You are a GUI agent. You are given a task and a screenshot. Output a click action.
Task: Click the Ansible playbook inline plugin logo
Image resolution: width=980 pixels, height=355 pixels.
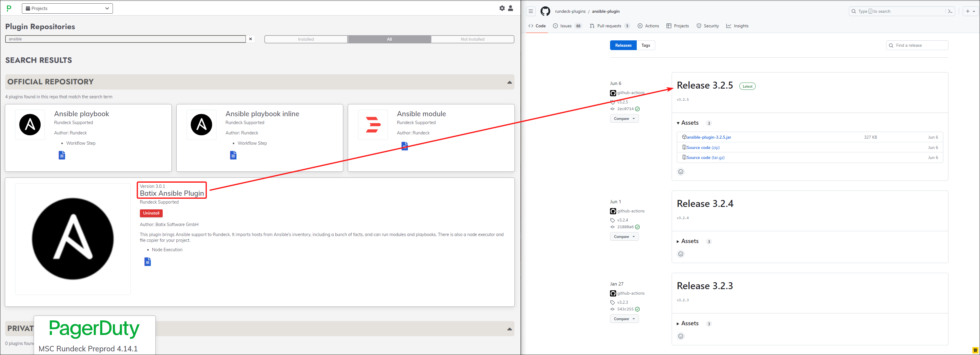(201, 124)
